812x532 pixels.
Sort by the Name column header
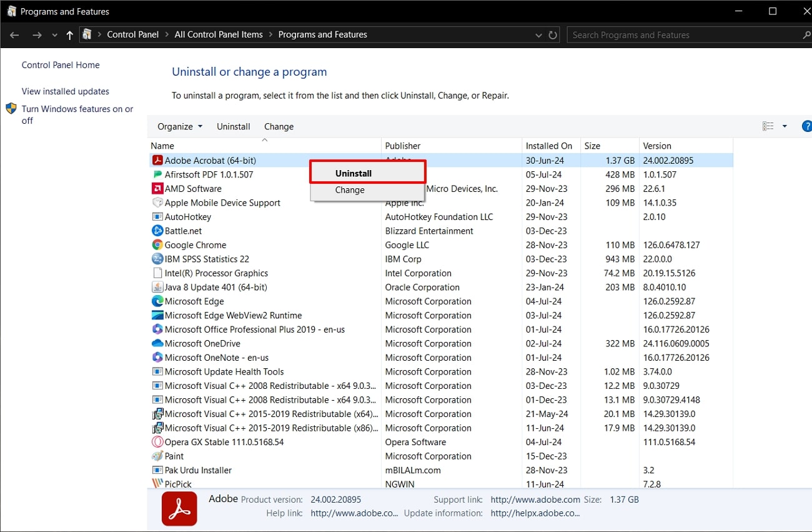(x=265, y=146)
